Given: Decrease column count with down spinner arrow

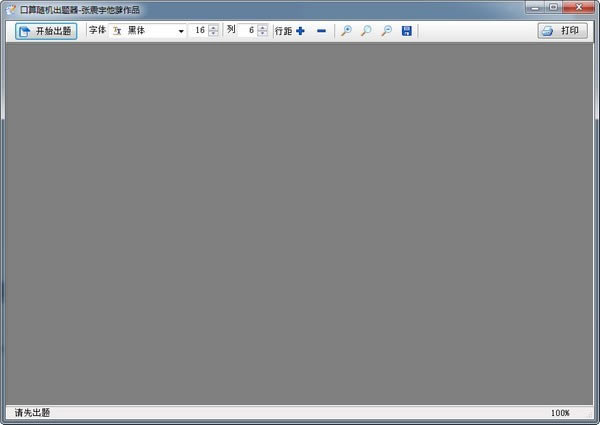Looking at the screenshot, I should coord(262,35).
